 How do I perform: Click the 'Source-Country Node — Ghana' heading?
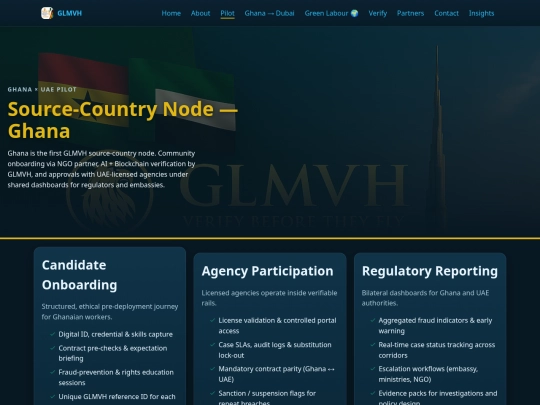click(123, 120)
